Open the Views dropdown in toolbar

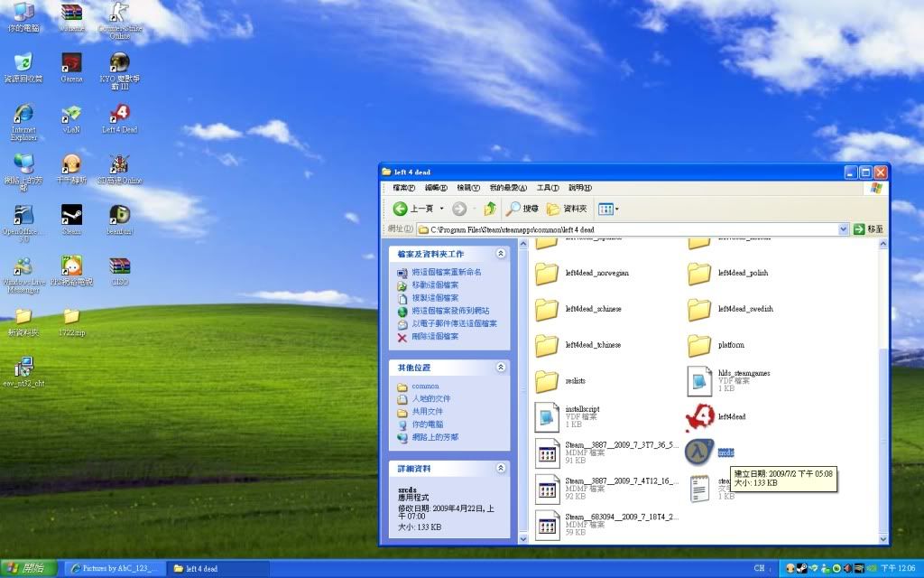(x=609, y=209)
